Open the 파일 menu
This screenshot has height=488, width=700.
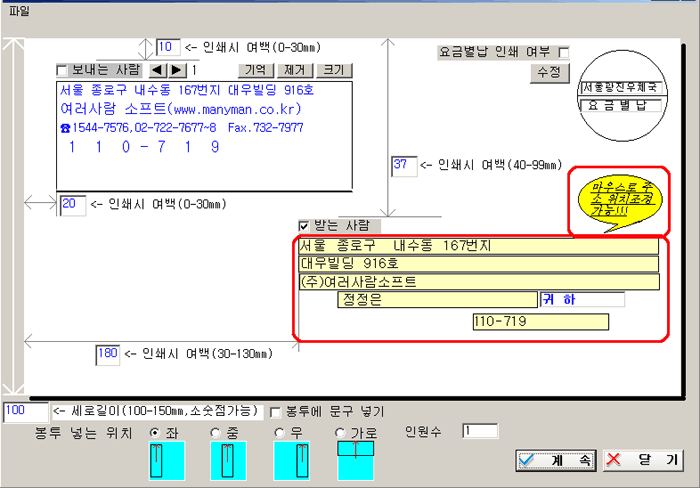(x=17, y=12)
